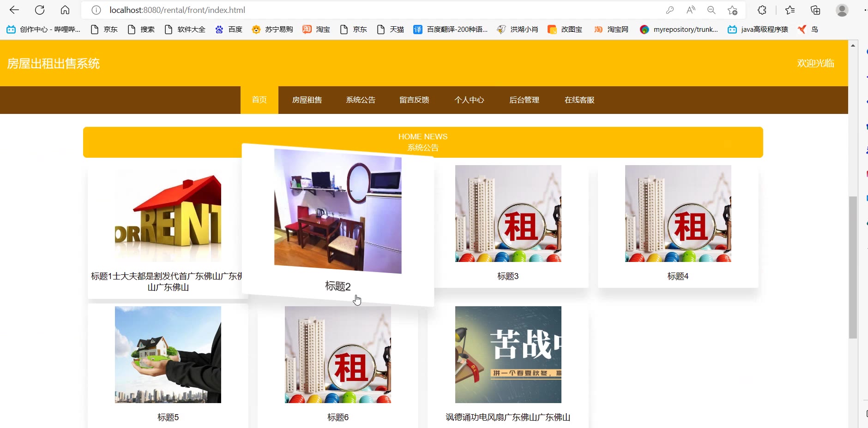Click the 标题6 title text
The width and height of the screenshot is (868, 428).
pyautogui.click(x=338, y=417)
